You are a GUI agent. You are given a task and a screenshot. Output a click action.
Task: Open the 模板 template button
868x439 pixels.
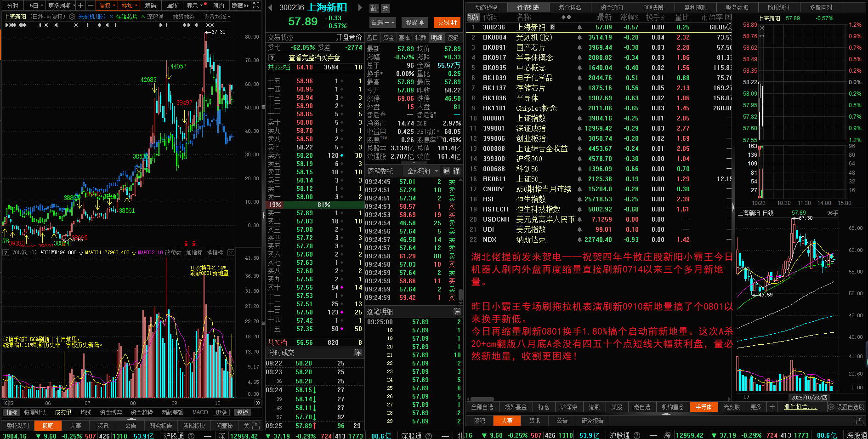point(243,412)
